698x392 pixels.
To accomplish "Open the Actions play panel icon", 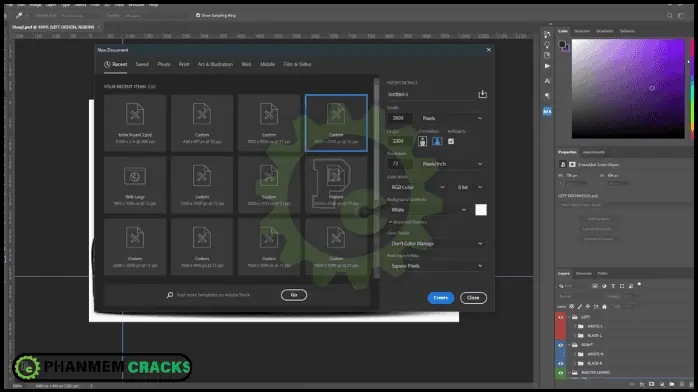I will [547, 66].
